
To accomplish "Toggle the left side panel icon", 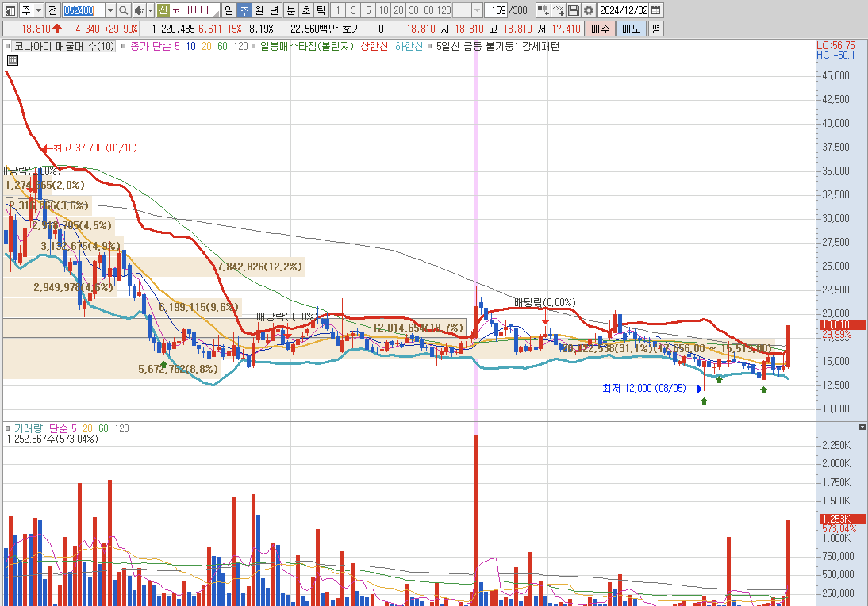I will click(x=10, y=11).
